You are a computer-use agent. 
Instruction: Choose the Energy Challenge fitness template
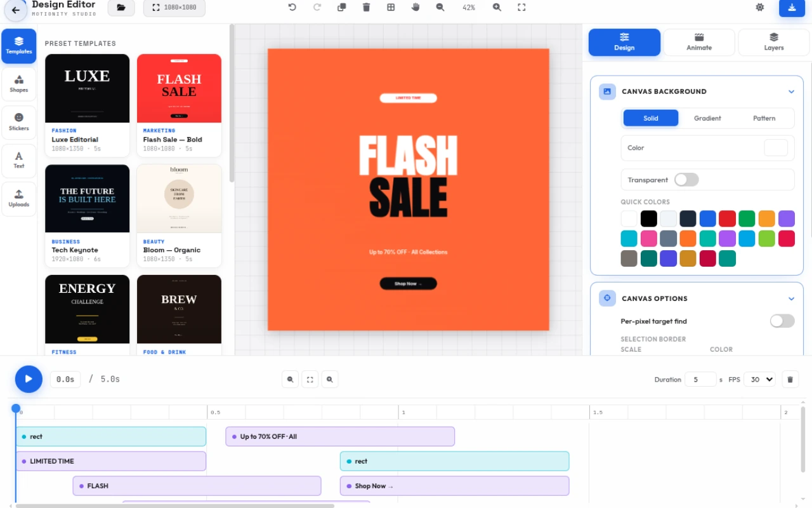click(x=88, y=315)
